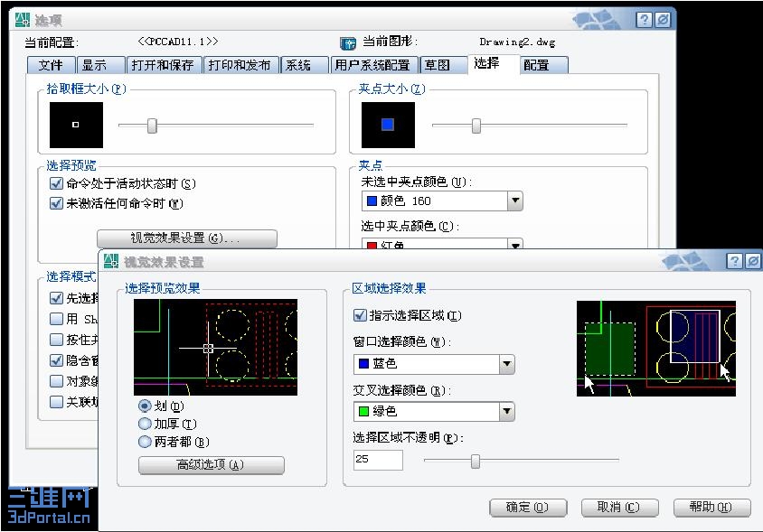Click the 夹点大小 slider handle
Image resolution: width=763 pixels, height=532 pixels.
(x=476, y=126)
